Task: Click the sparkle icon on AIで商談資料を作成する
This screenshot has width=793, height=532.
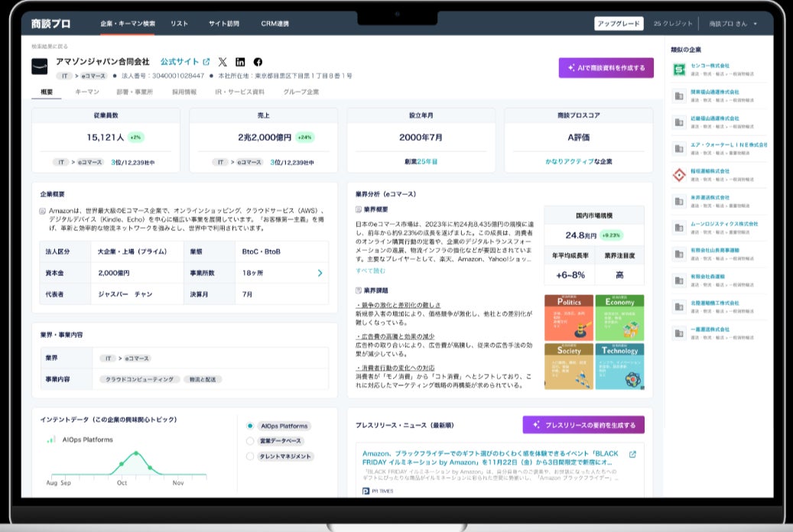Action: (571, 68)
